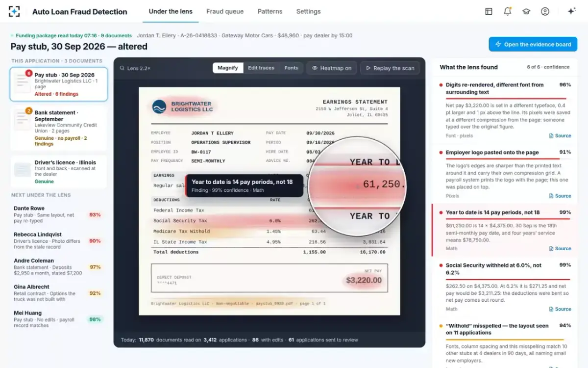Click the 93% risk badge
Viewport: 588px width, 368px height.
tap(95, 215)
